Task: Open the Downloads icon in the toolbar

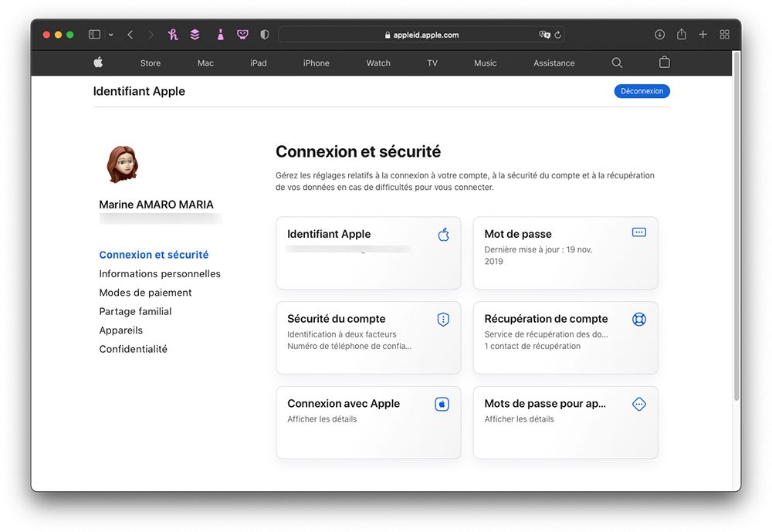Action: 659,34
